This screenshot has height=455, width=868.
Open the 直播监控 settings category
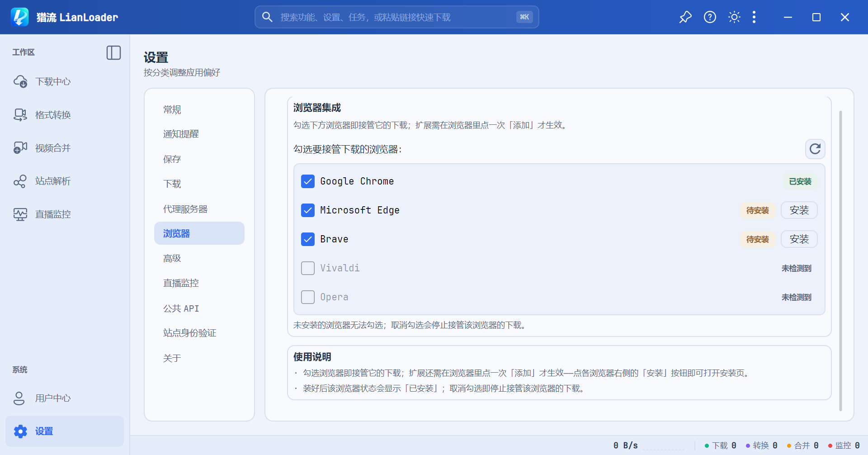199,283
